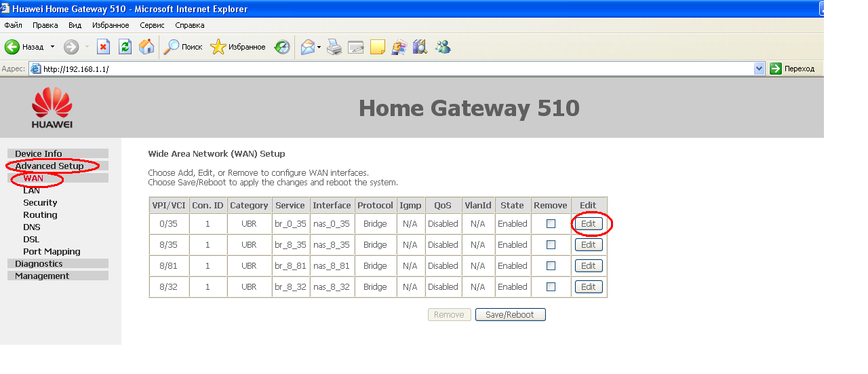
Task: Go back with the Назад button
Action: tap(24, 47)
